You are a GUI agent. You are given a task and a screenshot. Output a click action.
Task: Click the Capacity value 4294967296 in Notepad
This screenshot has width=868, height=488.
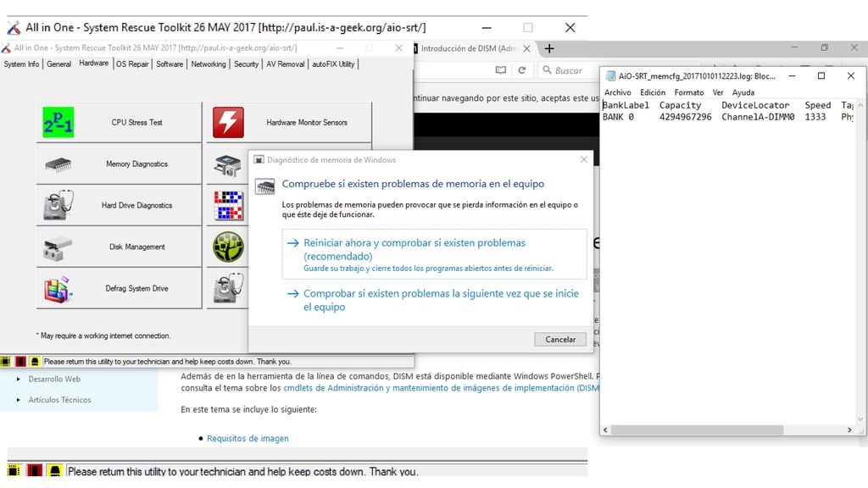coord(685,117)
